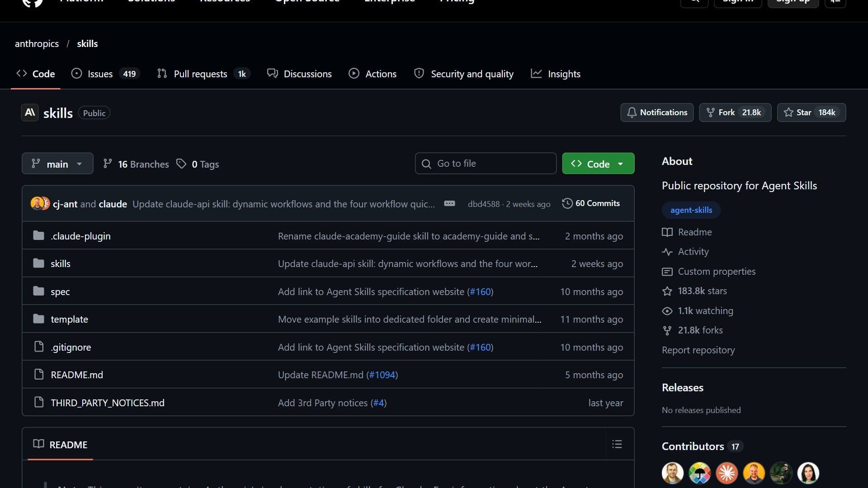View 183.8k stars link
The image size is (868, 488).
tap(694, 291)
